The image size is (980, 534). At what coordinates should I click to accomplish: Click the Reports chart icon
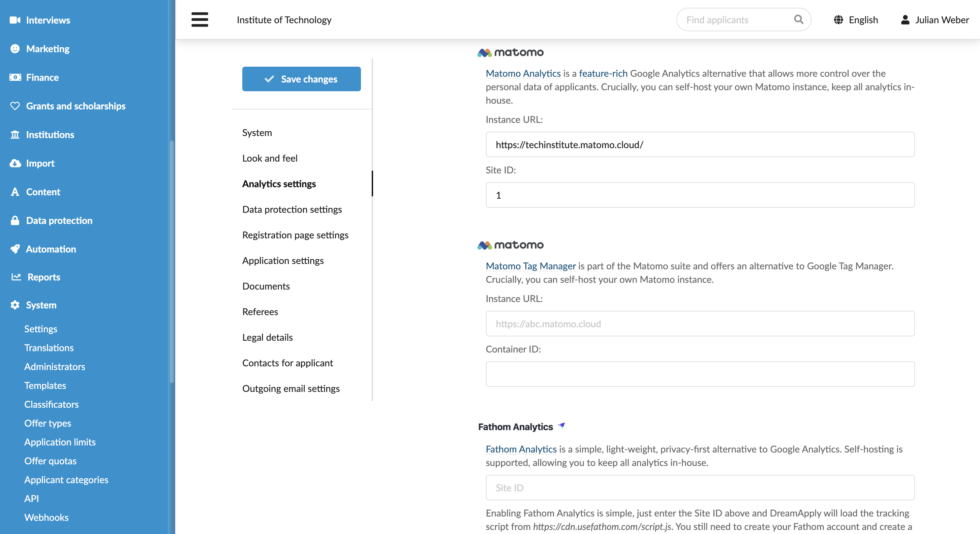coord(16,277)
